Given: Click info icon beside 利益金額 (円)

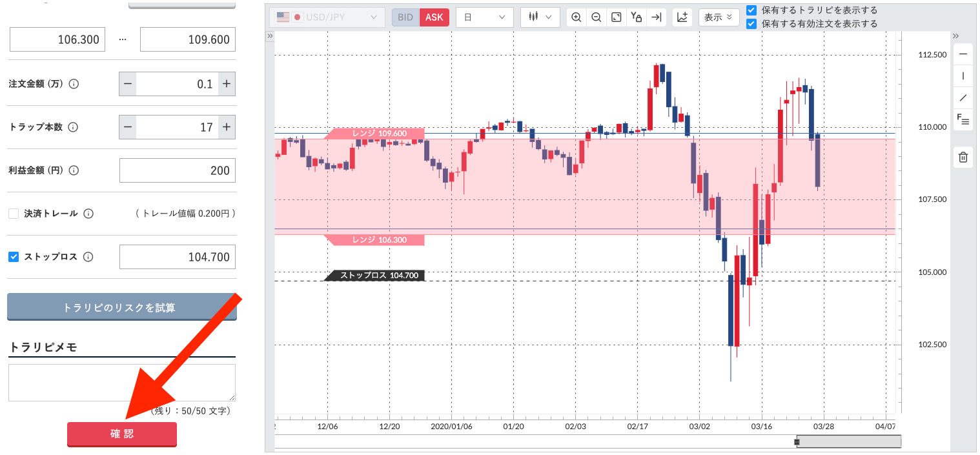Looking at the screenshot, I should point(74,170).
